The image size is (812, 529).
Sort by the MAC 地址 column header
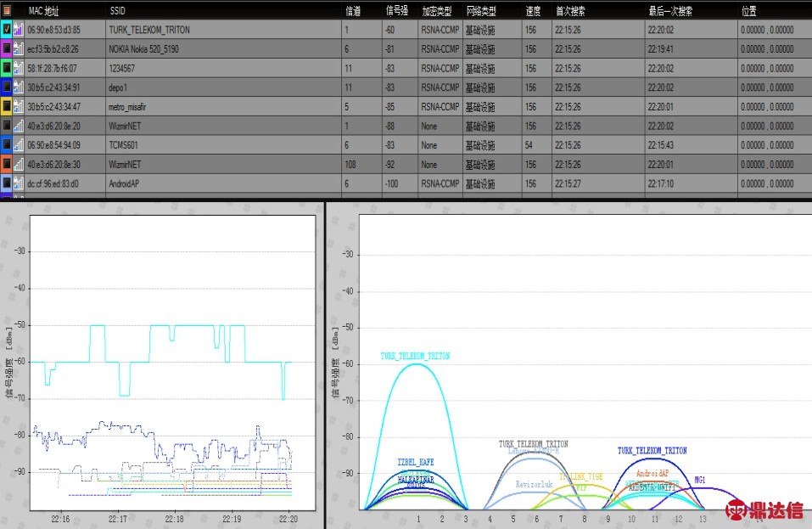[44, 11]
